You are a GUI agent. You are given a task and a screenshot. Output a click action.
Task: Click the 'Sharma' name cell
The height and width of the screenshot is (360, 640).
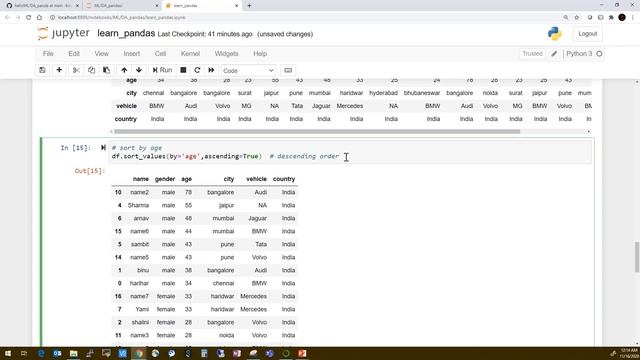point(138,205)
